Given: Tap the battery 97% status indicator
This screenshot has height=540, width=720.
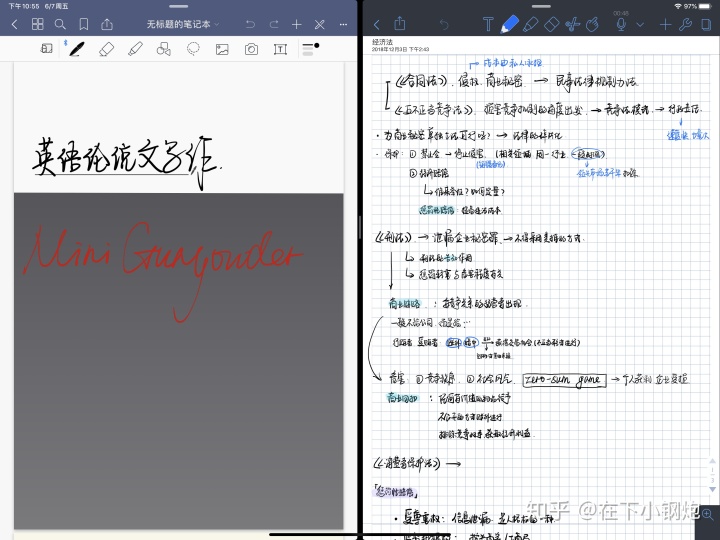Looking at the screenshot, I should [697, 6].
